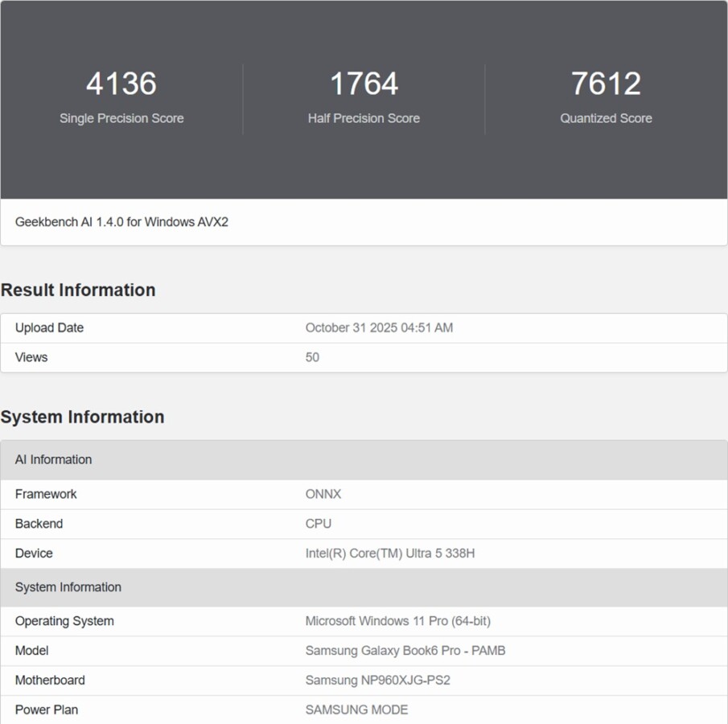The image size is (728, 724).
Task: Select the Half Precision Score value 1764
Action: click(364, 83)
